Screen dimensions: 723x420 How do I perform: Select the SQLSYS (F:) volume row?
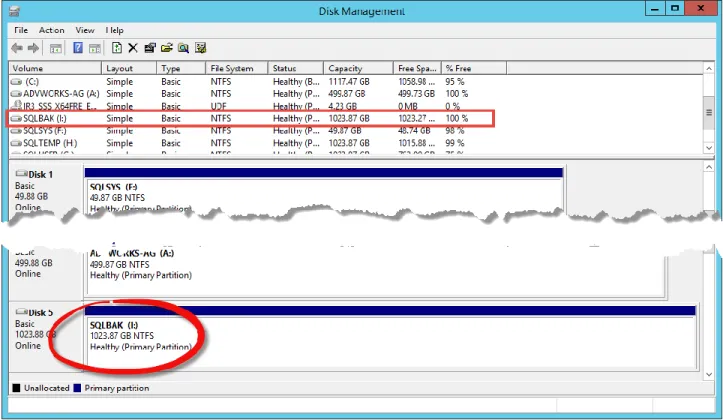258,130
